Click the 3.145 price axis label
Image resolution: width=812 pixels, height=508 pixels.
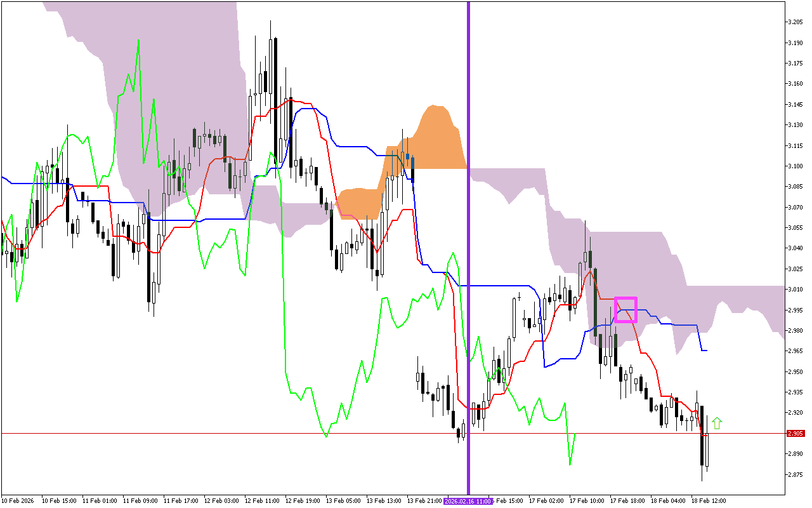pyautogui.click(x=796, y=105)
